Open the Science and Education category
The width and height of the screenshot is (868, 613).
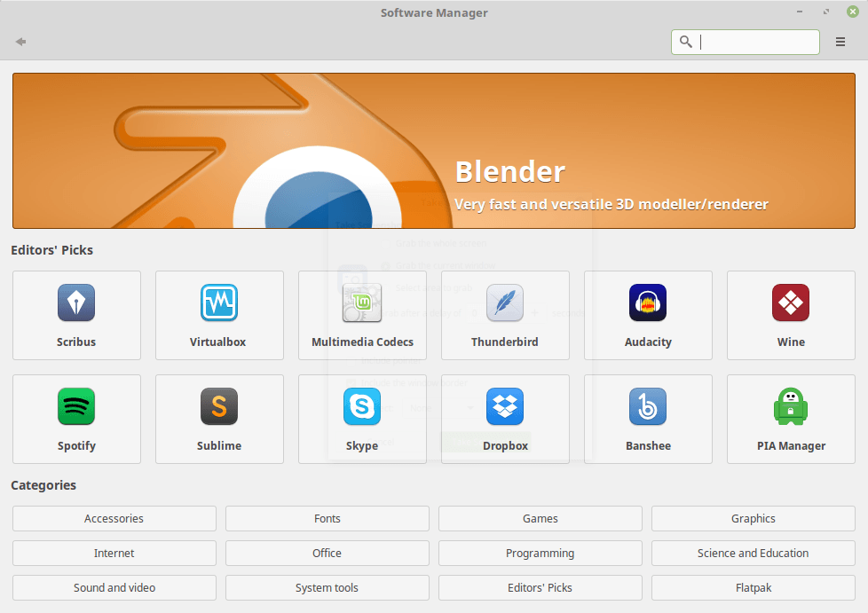click(x=754, y=554)
